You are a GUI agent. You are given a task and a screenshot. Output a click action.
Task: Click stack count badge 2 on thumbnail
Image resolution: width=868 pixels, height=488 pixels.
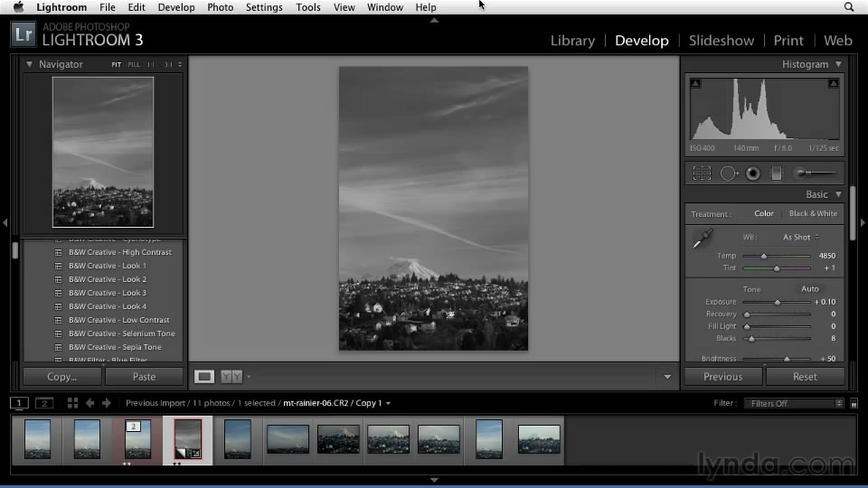pos(134,426)
